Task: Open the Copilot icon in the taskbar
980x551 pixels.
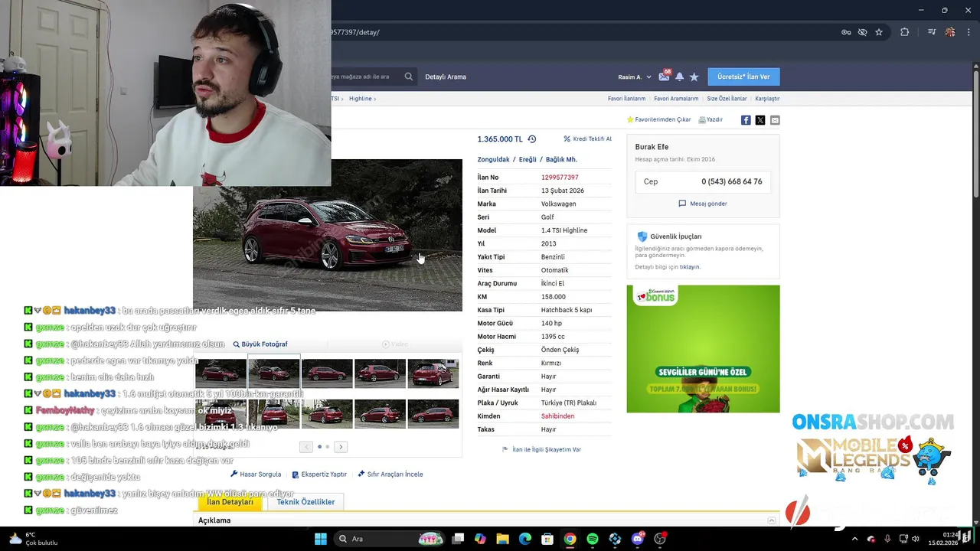Action: tap(480, 539)
